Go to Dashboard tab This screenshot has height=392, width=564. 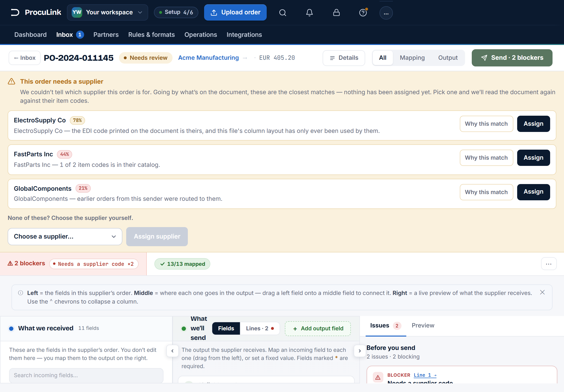click(30, 35)
